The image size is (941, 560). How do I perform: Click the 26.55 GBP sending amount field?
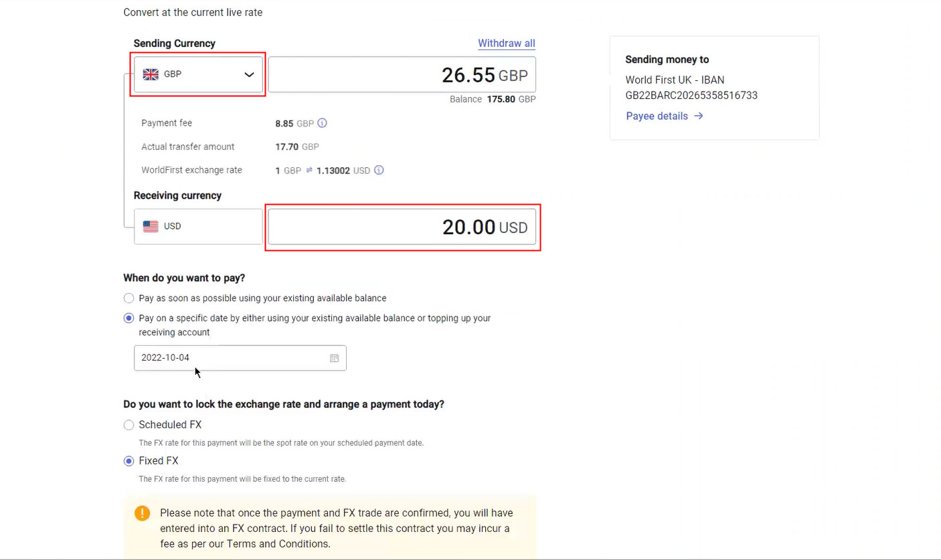point(402,74)
